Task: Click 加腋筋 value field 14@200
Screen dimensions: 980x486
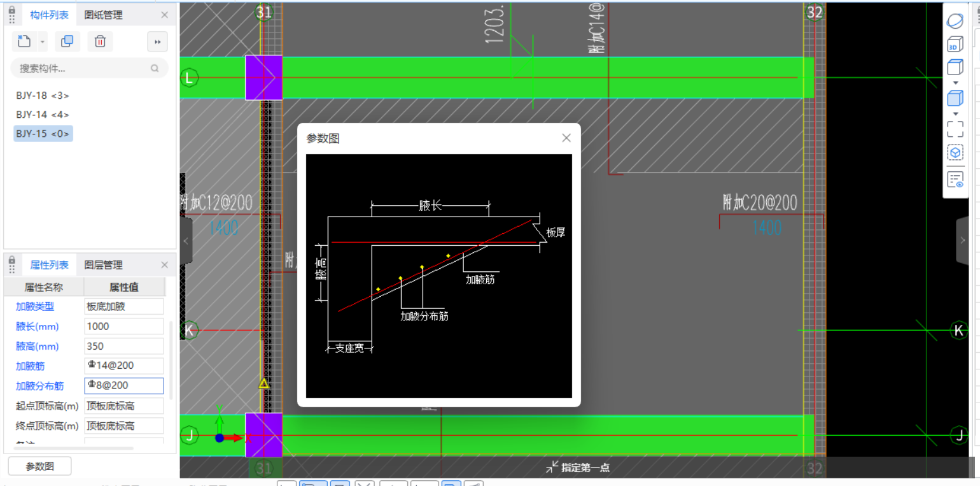Action: pyautogui.click(x=124, y=366)
